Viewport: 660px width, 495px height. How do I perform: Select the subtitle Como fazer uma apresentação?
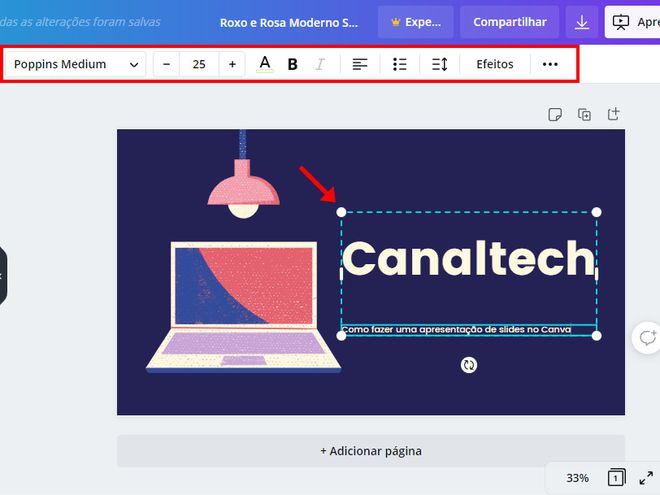coord(456,329)
